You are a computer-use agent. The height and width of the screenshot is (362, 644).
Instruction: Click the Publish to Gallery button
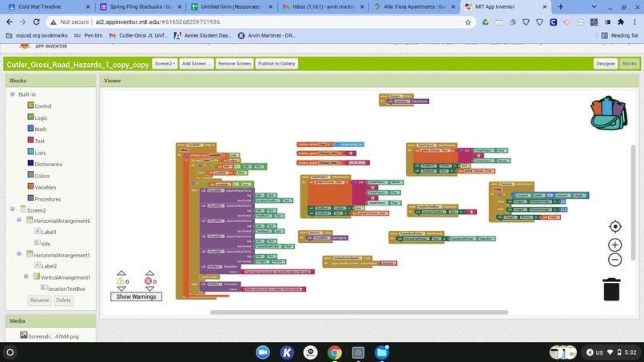pos(276,64)
